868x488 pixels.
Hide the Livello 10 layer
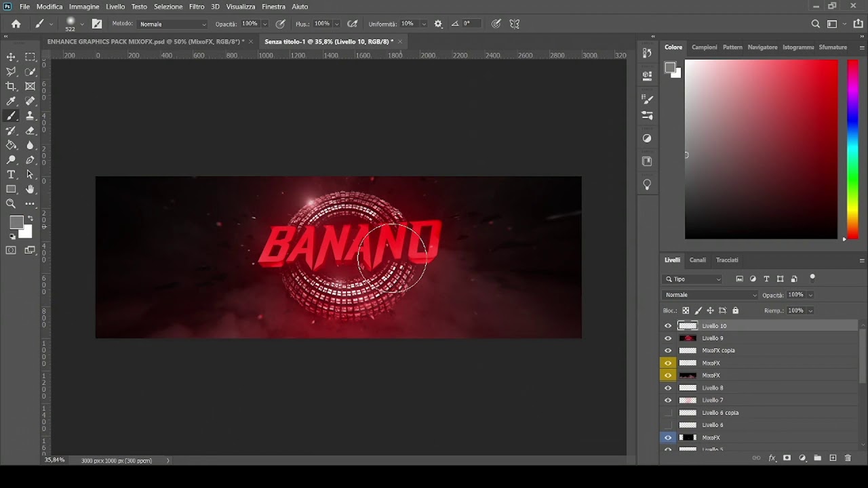click(x=668, y=326)
